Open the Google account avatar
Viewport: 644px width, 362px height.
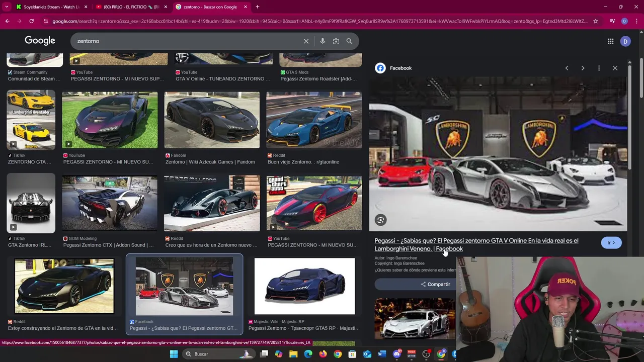pos(625,41)
